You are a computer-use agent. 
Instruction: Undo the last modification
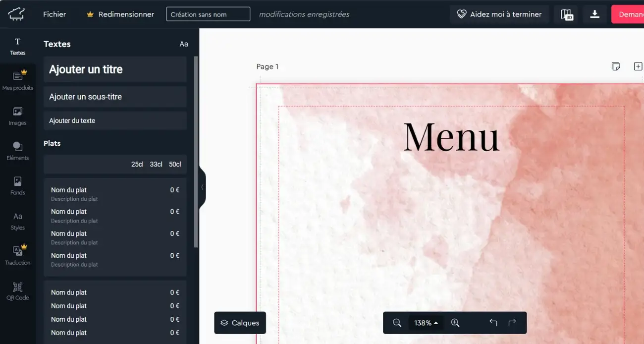[493, 323]
